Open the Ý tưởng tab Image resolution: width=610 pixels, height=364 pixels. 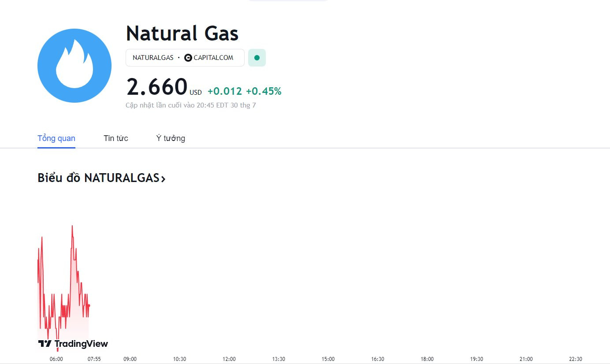click(171, 138)
